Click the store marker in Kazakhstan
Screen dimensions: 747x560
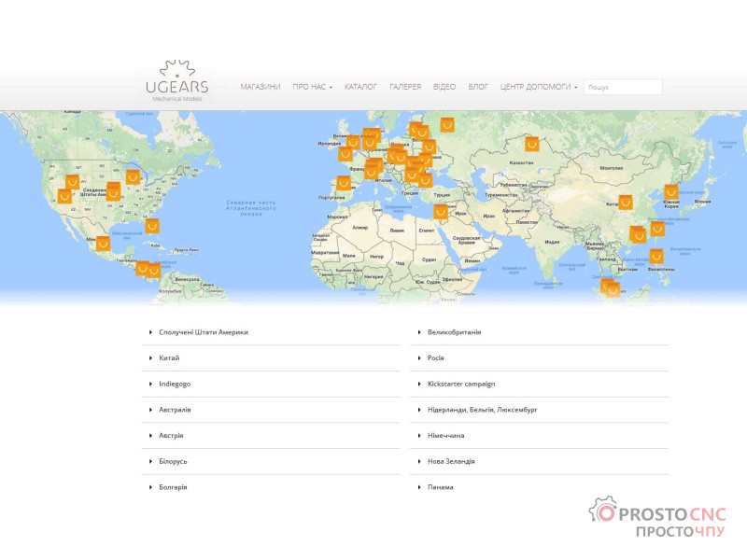(x=531, y=144)
